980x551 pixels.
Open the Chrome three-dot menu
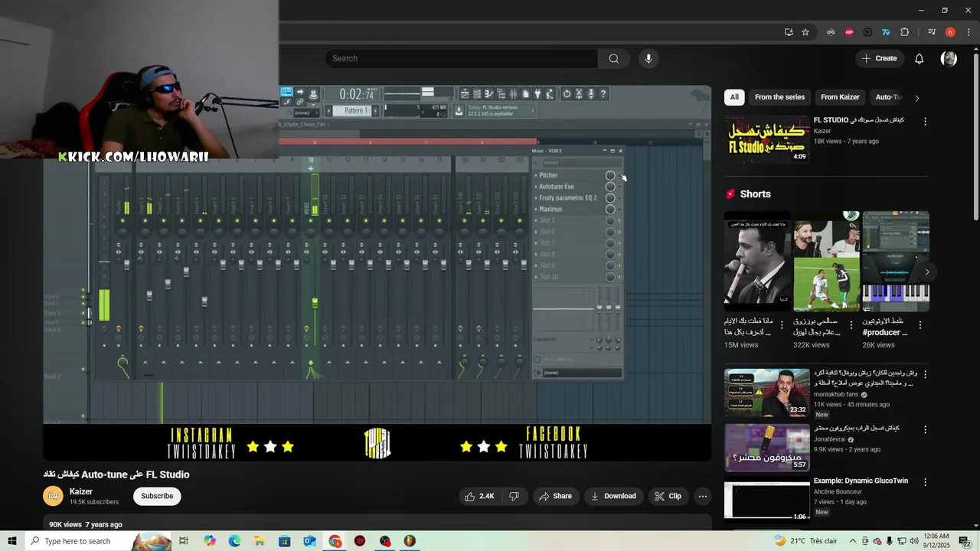point(967,32)
